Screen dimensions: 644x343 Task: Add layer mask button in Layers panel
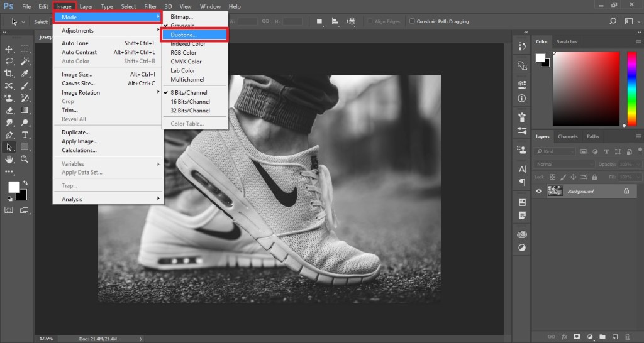click(577, 337)
